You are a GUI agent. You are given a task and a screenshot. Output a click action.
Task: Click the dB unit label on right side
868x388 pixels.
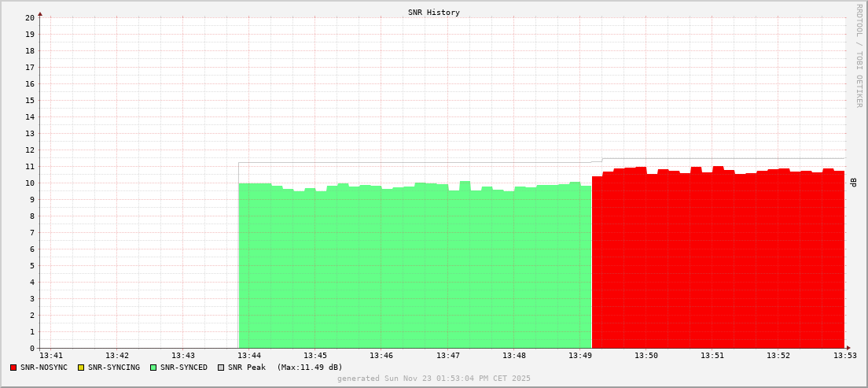[854, 182]
